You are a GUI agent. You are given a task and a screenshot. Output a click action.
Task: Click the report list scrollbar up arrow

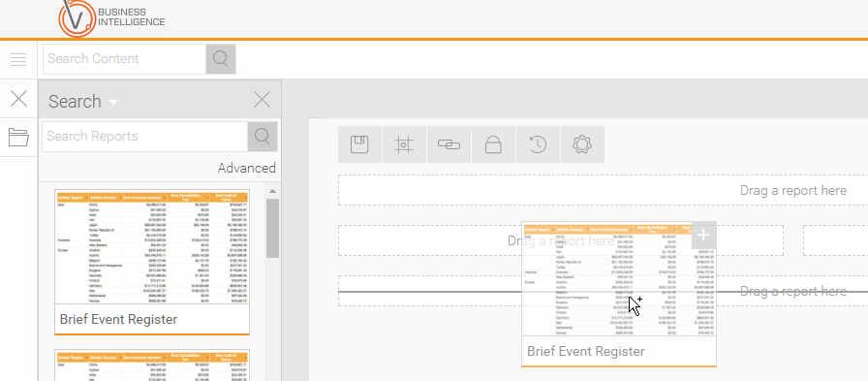pyautogui.click(x=272, y=191)
